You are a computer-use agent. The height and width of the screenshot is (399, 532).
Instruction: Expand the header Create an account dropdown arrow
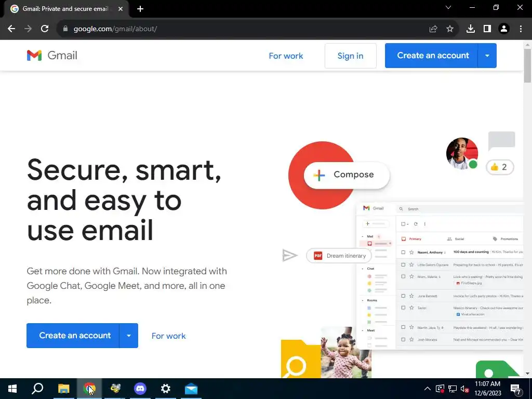pyautogui.click(x=487, y=56)
